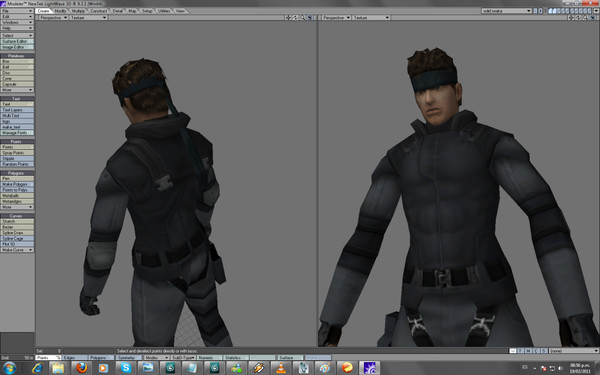The width and height of the screenshot is (600, 375).
Task: Open the Edit dropdown menu
Action: pyautogui.click(x=17, y=17)
